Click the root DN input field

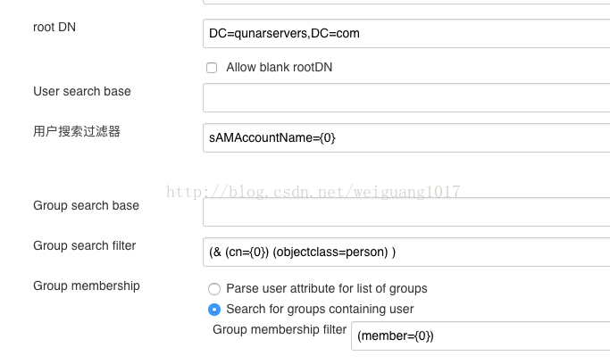(x=406, y=33)
